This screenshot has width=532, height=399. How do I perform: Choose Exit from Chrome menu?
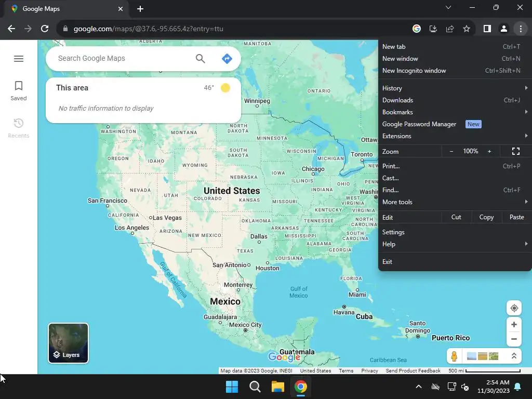(455, 262)
